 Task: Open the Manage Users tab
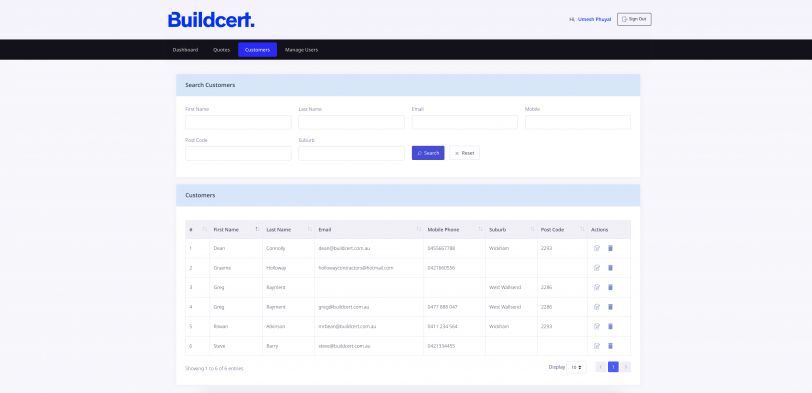pyautogui.click(x=301, y=50)
